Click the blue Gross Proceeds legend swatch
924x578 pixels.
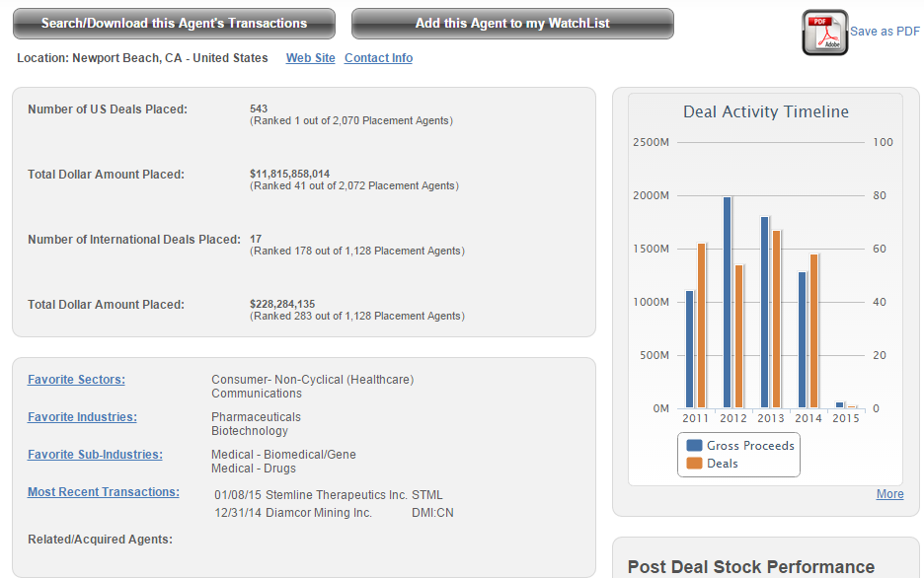[x=694, y=446]
